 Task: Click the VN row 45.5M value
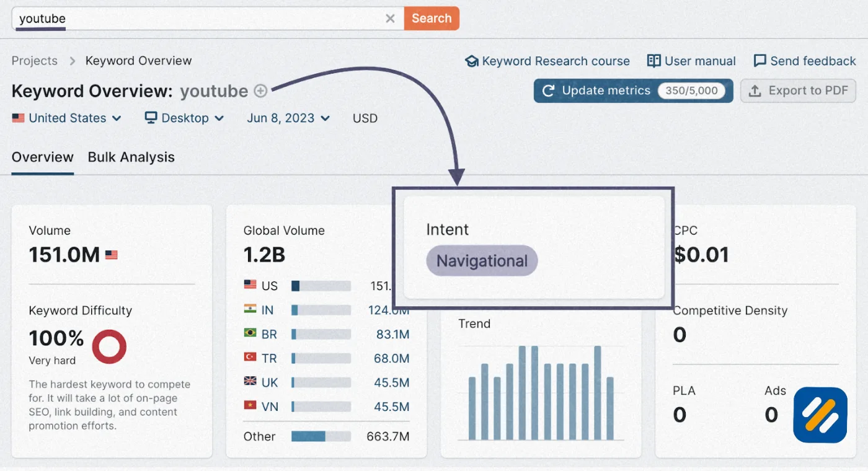coord(392,407)
